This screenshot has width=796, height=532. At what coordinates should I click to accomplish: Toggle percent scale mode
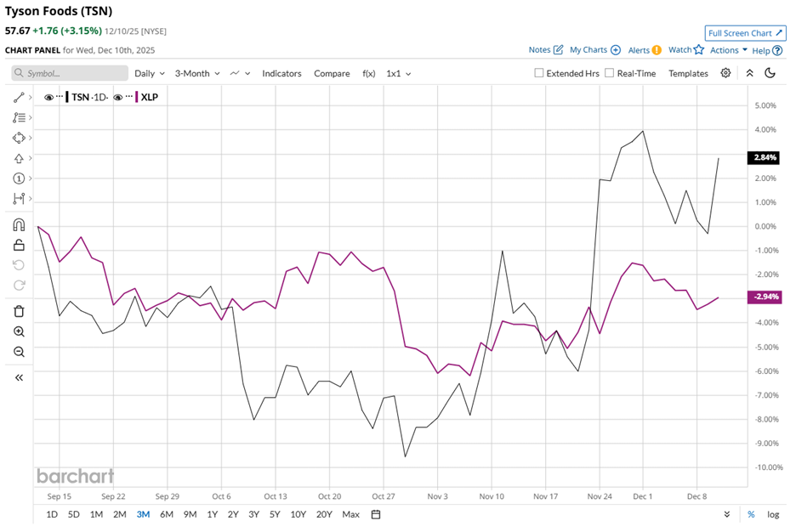[x=751, y=515]
